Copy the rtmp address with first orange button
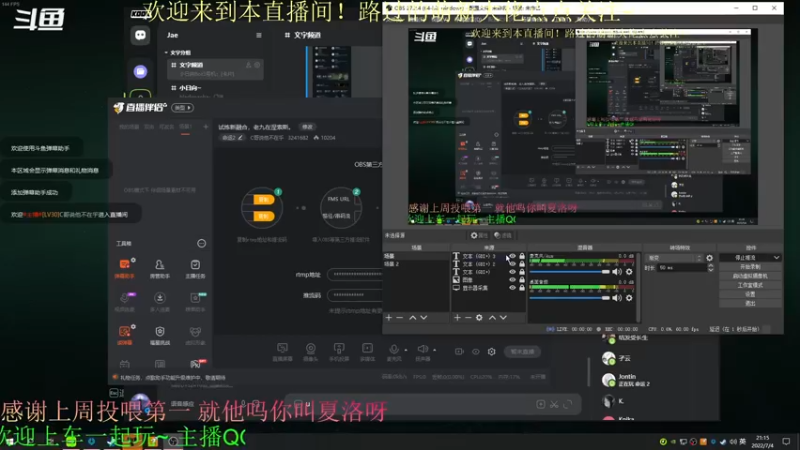This screenshot has height=450, width=800. (x=263, y=199)
